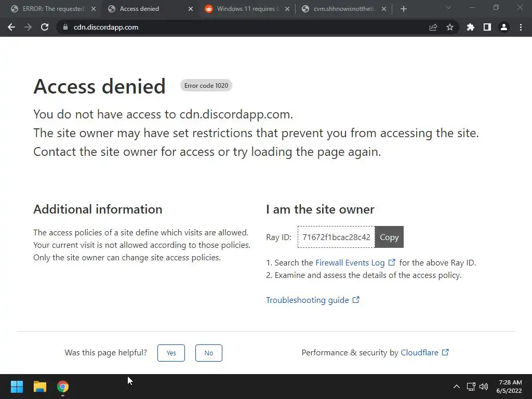
Task: Open the Windows Start menu
Action: 17,387
